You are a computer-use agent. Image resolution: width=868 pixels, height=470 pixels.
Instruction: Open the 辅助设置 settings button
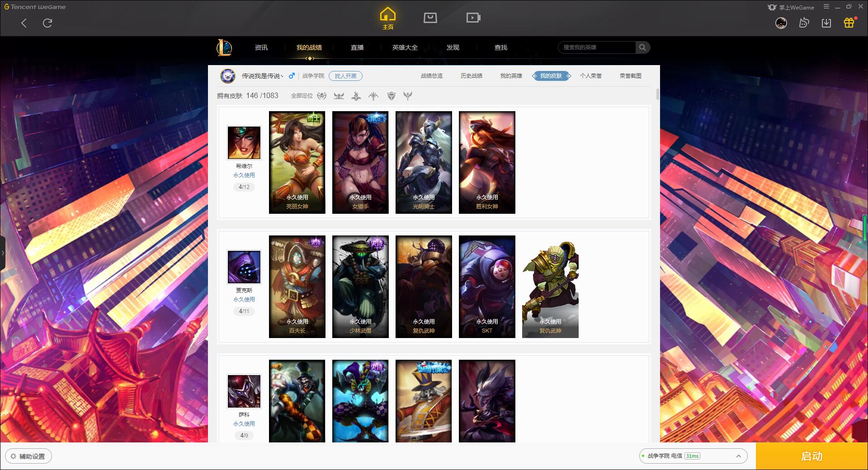pyautogui.click(x=28, y=456)
